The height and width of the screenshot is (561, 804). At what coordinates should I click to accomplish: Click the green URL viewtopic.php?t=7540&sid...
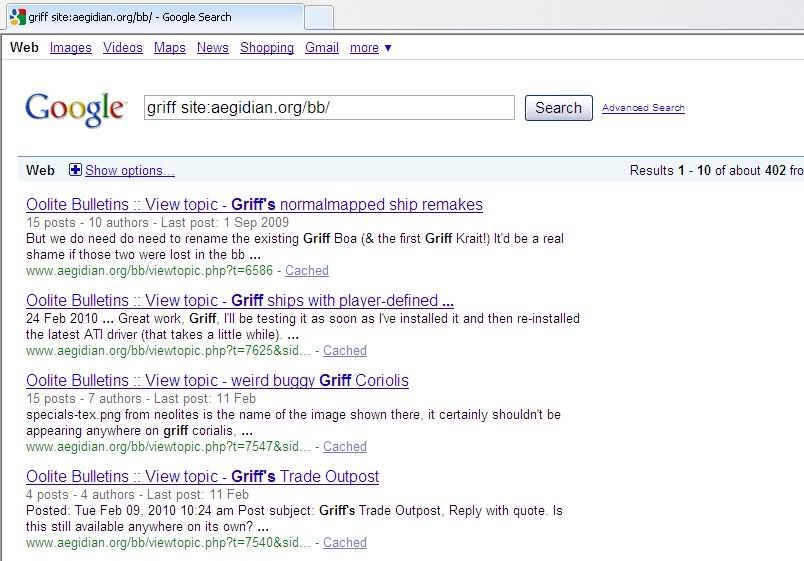click(x=168, y=542)
